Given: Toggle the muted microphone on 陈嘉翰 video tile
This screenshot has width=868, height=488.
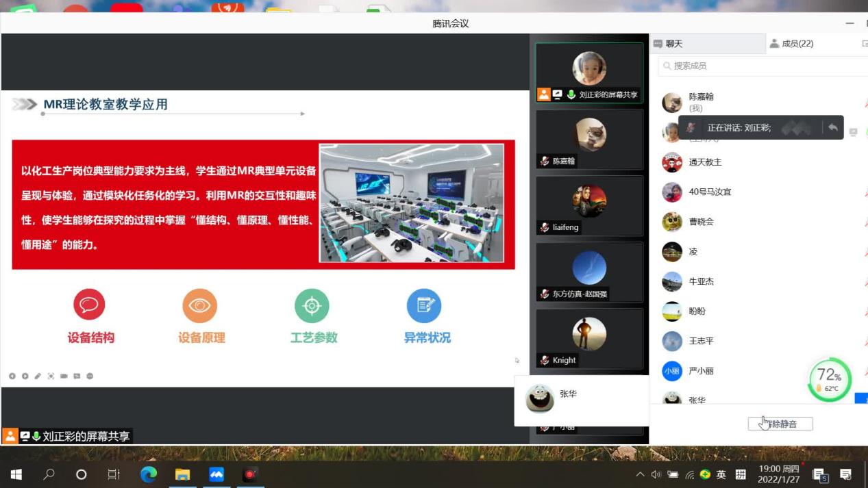Looking at the screenshot, I should tap(545, 162).
